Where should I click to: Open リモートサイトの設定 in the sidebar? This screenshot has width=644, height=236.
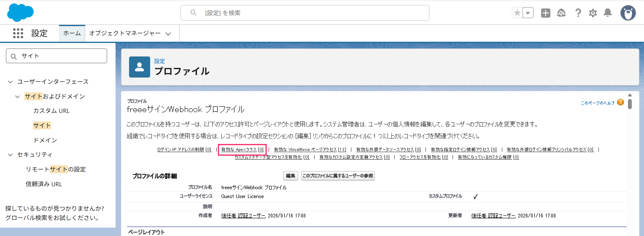56,169
